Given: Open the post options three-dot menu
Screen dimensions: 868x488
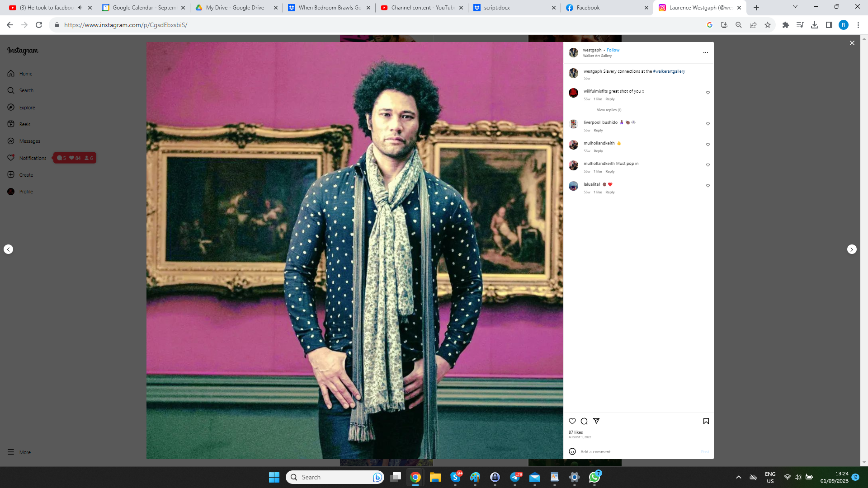Looking at the screenshot, I should click(x=706, y=52).
